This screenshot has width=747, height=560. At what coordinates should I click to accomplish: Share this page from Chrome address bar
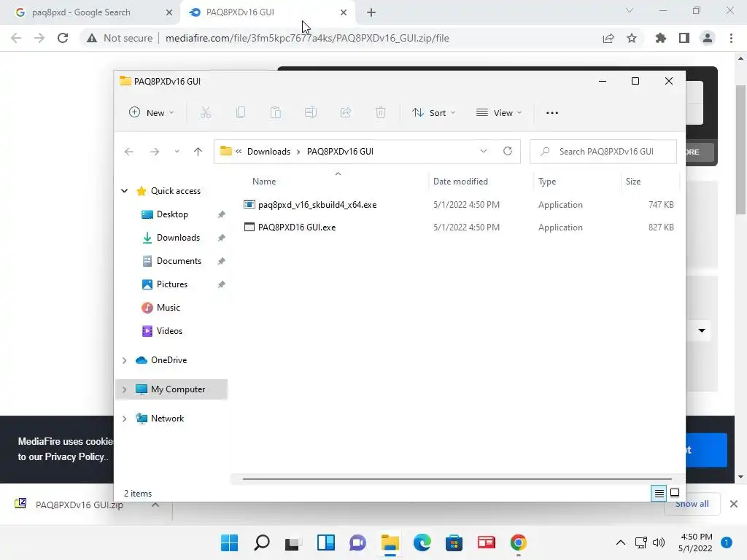click(608, 38)
